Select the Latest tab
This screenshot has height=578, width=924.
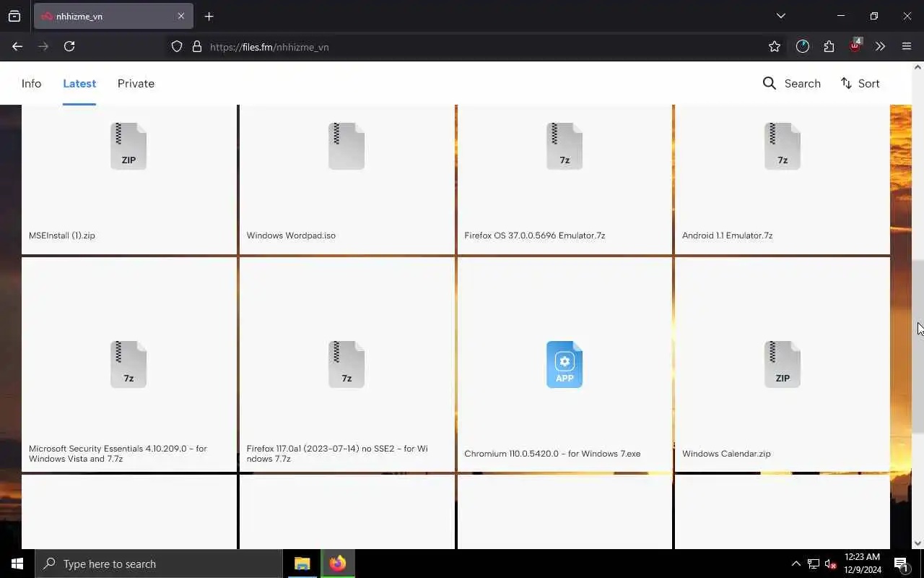click(79, 84)
